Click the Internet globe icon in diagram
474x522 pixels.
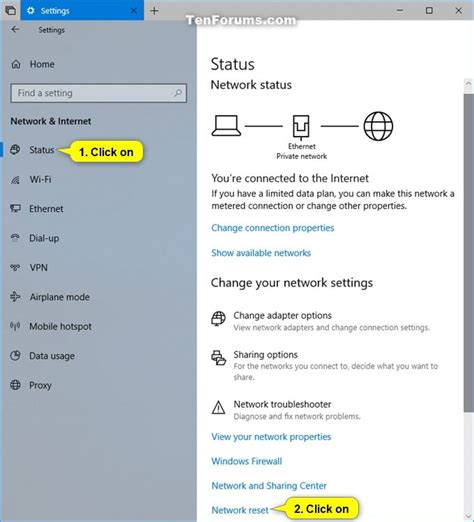378,126
